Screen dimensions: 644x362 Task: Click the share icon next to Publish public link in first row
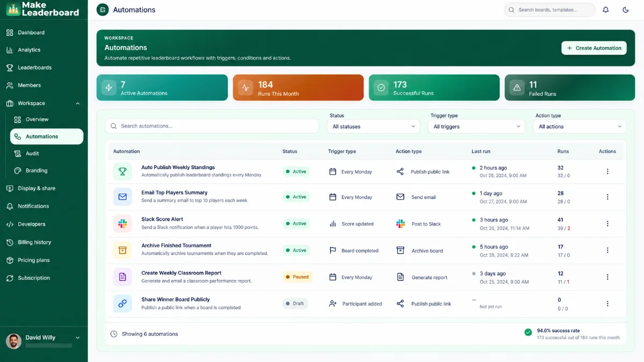(x=400, y=172)
